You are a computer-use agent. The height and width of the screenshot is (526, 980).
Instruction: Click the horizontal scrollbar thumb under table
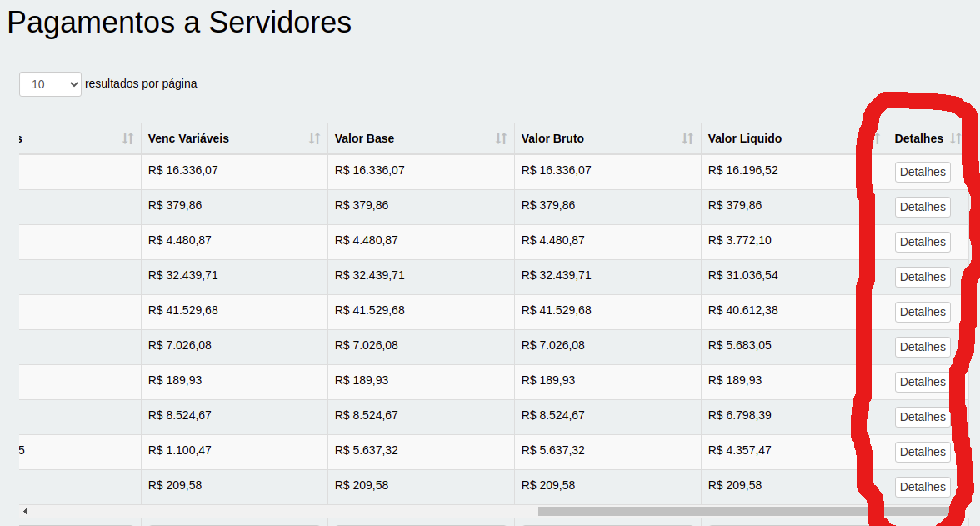[x=742, y=511]
